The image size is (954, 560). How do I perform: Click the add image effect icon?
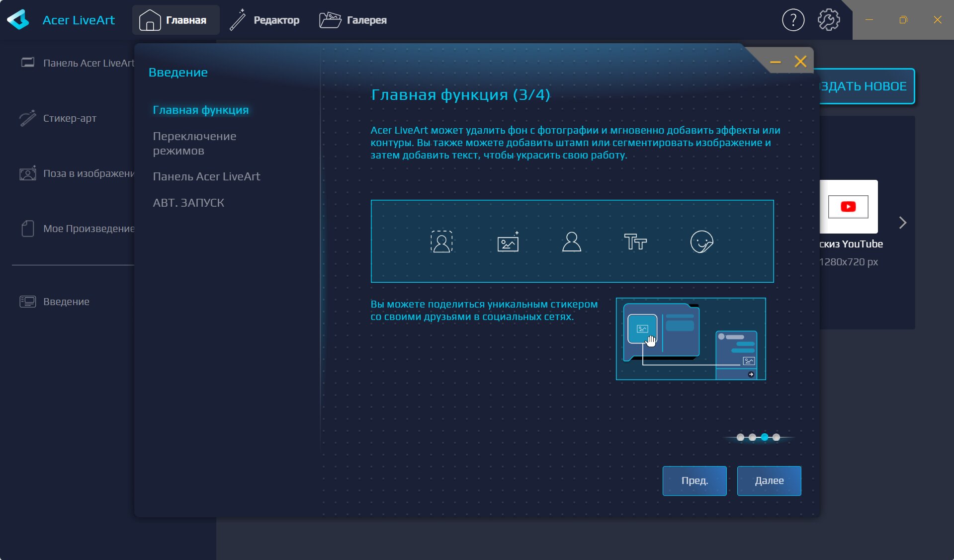click(x=508, y=242)
